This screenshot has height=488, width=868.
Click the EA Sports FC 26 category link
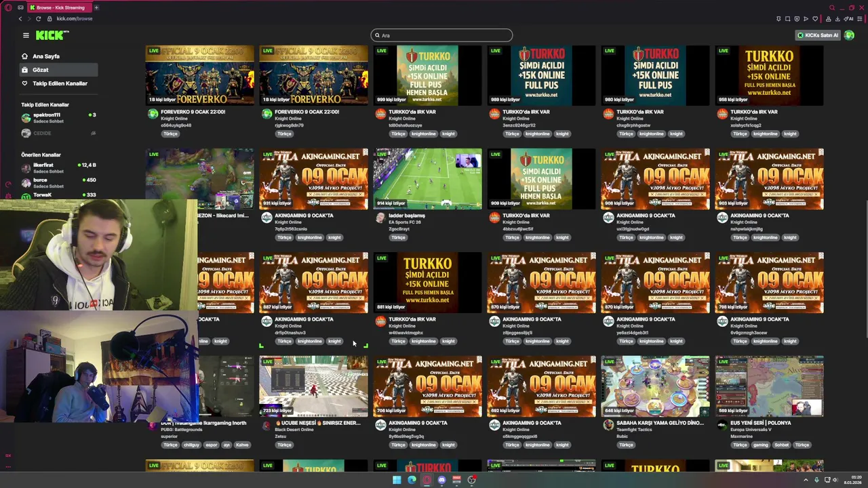pos(405,222)
